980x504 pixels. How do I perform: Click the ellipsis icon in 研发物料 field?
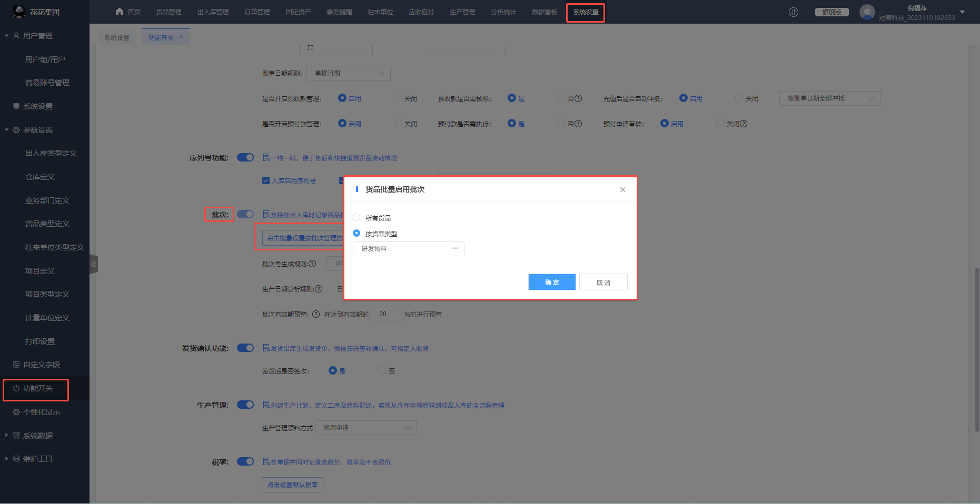coord(456,248)
